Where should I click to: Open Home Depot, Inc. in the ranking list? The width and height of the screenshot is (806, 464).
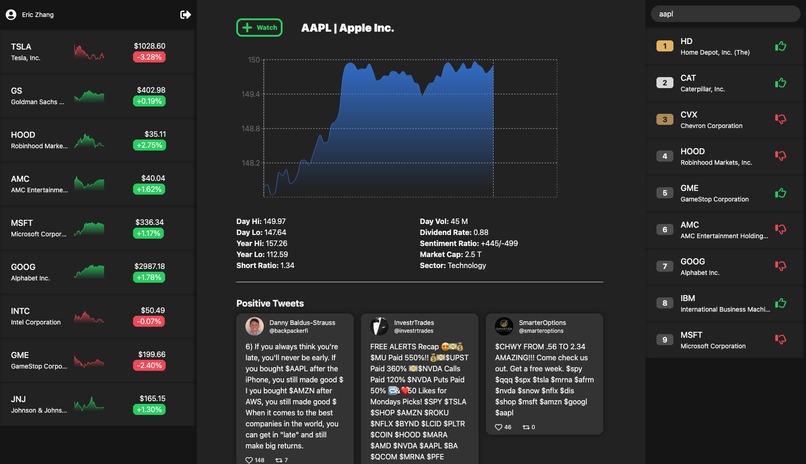(x=715, y=52)
